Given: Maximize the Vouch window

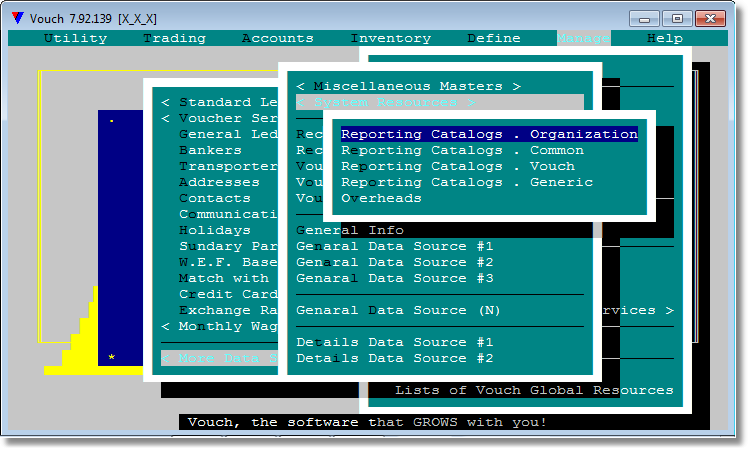Looking at the screenshot, I should click(x=677, y=19).
